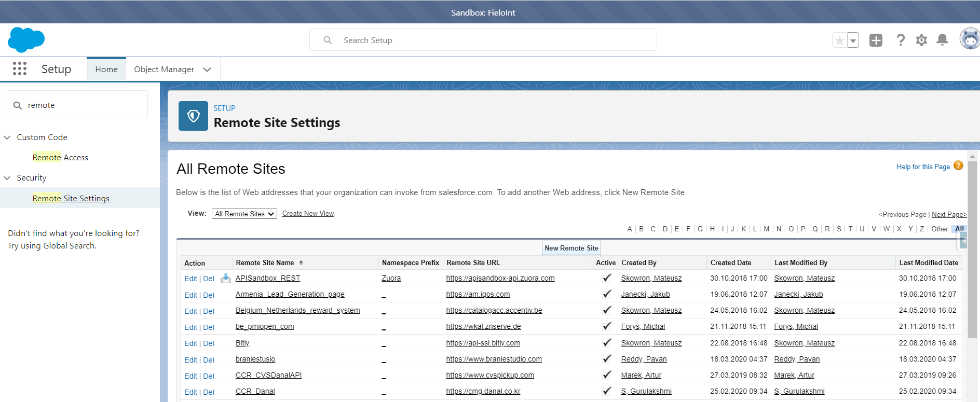
Task: Open user Reddy, Pavan in Created By
Action: coord(644,359)
